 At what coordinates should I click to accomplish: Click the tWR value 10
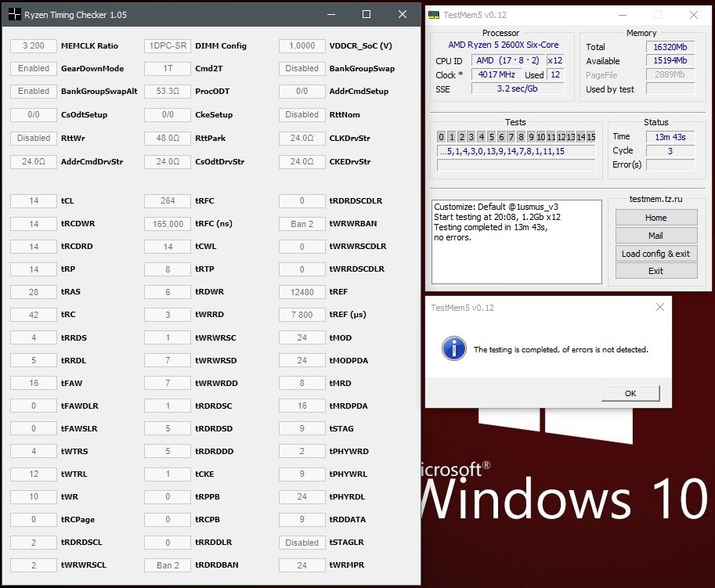tap(34, 497)
